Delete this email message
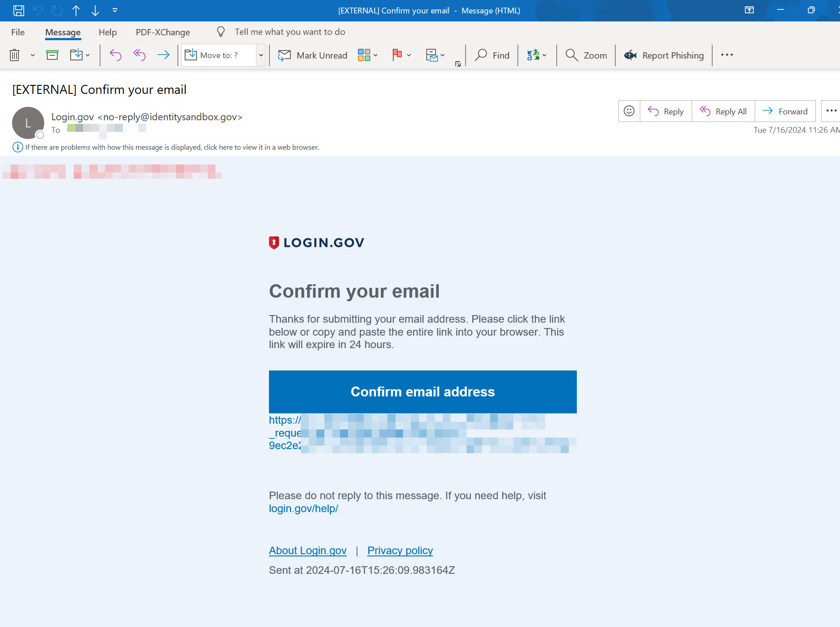The image size is (840, 627). tap(14, 55)
